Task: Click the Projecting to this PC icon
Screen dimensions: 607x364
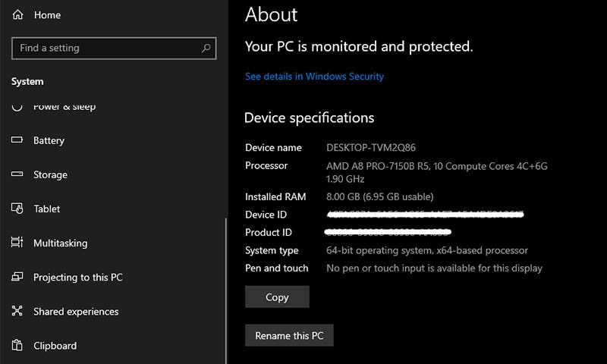Action: click(x=17, y=278)
